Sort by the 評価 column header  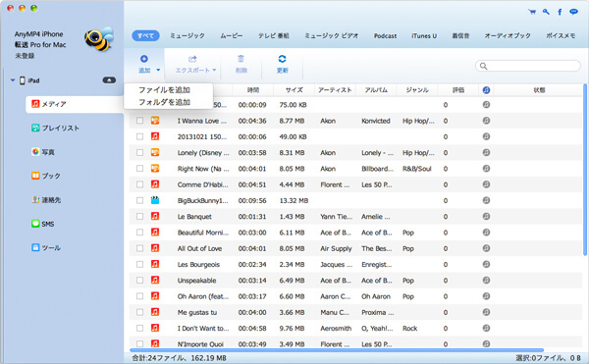[x=458, y=90]
